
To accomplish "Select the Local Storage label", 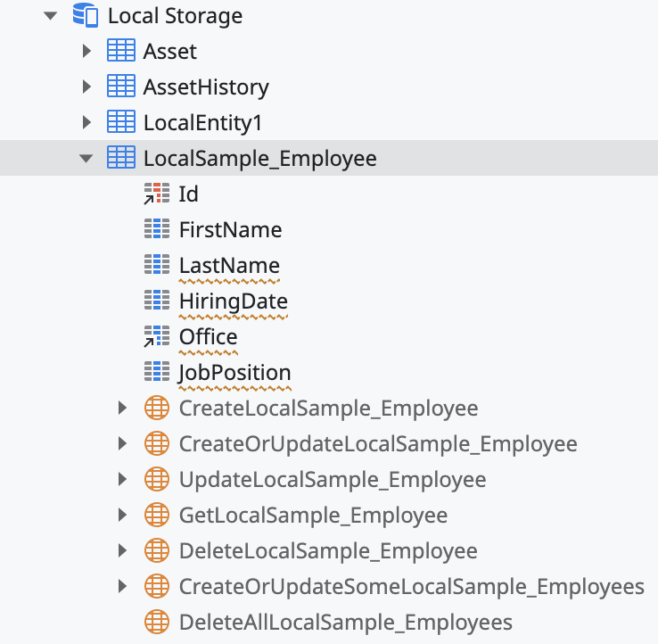I will pos(176,17).
